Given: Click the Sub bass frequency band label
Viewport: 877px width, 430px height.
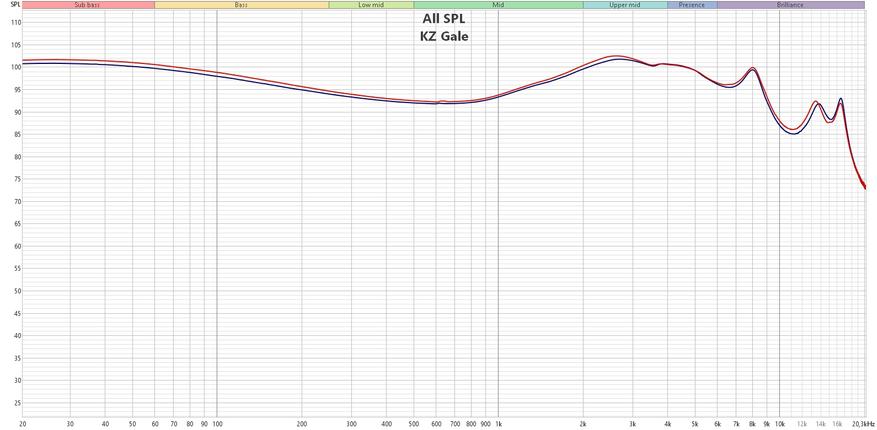Looking at the screenshot, I should tap(88, 4).
